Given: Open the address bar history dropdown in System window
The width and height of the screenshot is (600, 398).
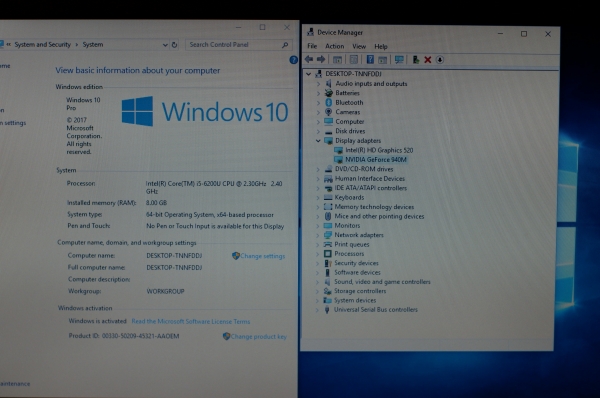Looking at the screenshot, I should pyautogui.click(x=165, y=45).
